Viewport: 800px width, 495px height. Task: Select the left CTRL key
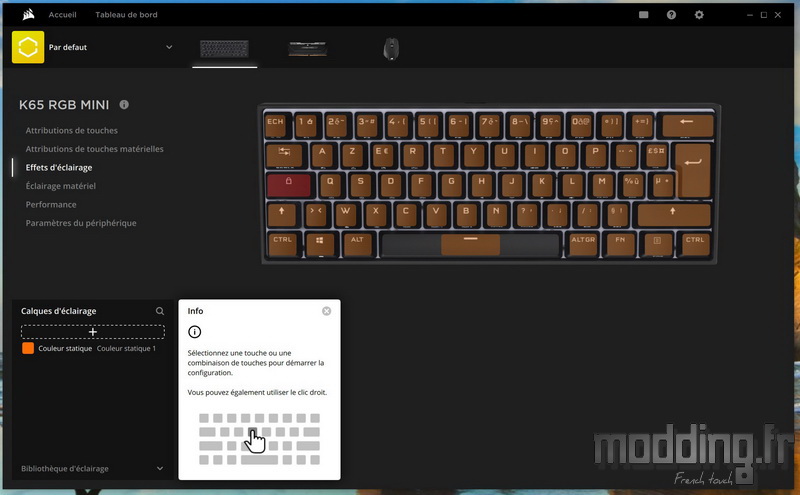[282, 244]
